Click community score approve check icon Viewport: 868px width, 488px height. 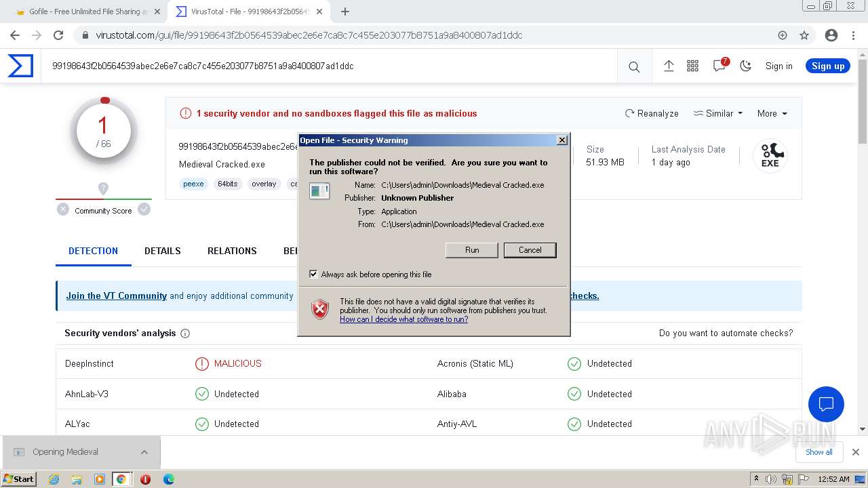coord(144,209)
